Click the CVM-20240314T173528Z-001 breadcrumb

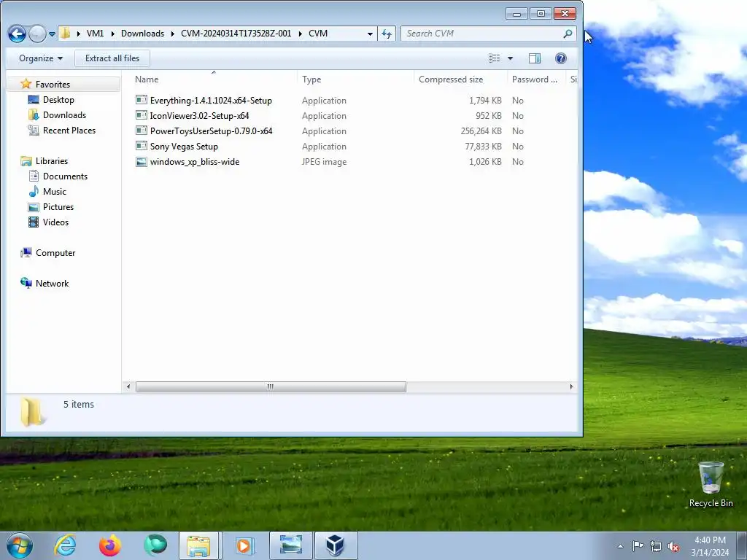pyautogui.click(x=236, y=34)
